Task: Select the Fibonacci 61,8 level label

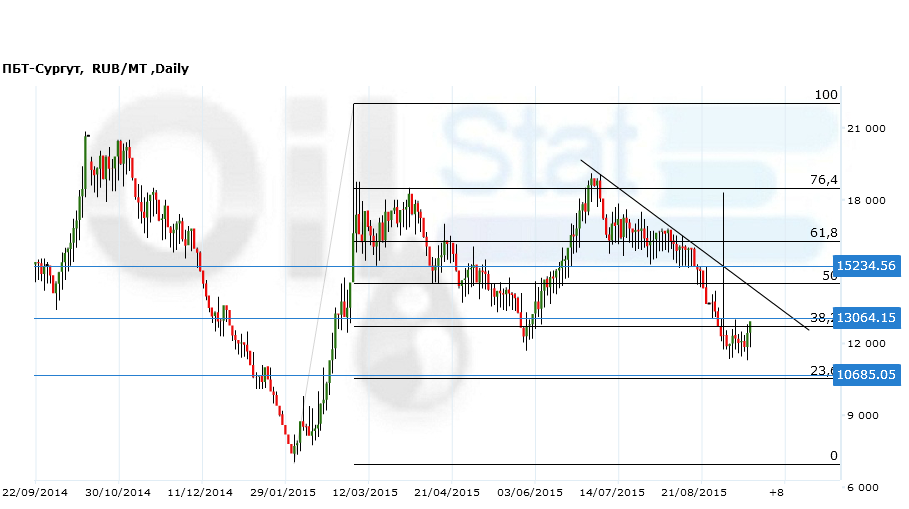Action: [823, 233]
